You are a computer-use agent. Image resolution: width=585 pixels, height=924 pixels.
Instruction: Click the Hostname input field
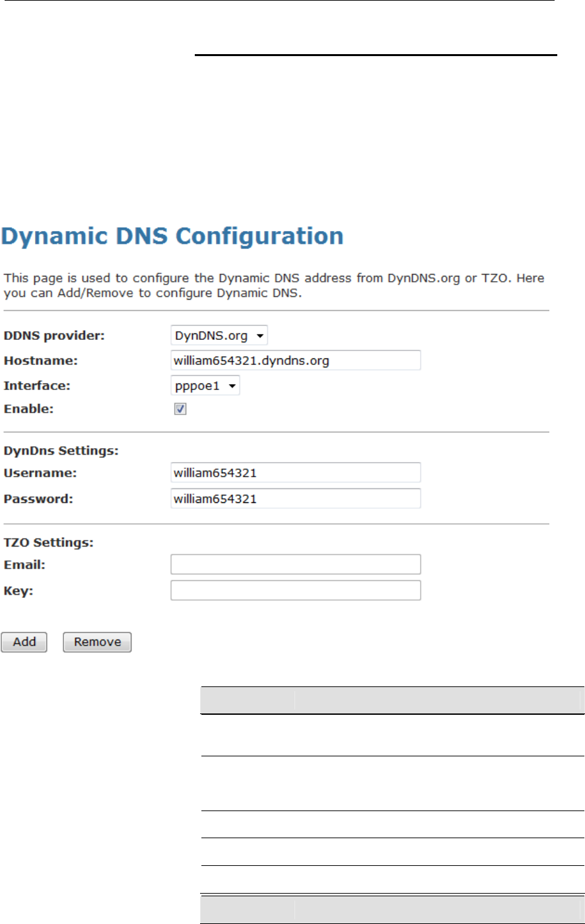pyautogui.click(x=295, y=360)
